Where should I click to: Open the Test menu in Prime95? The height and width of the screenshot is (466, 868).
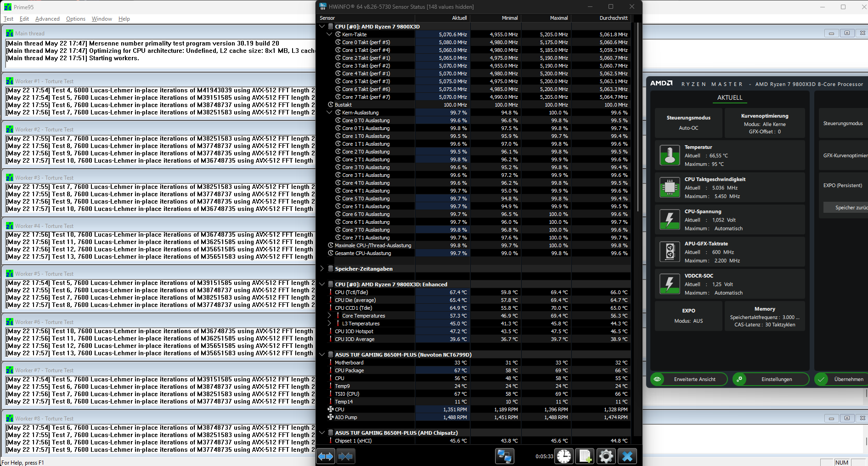point(8,19)
